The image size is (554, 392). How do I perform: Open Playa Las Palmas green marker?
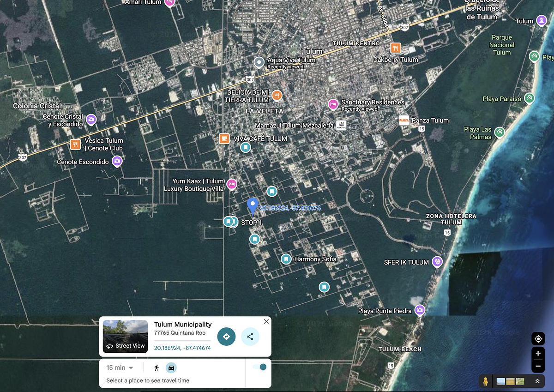tap(499, 133)
